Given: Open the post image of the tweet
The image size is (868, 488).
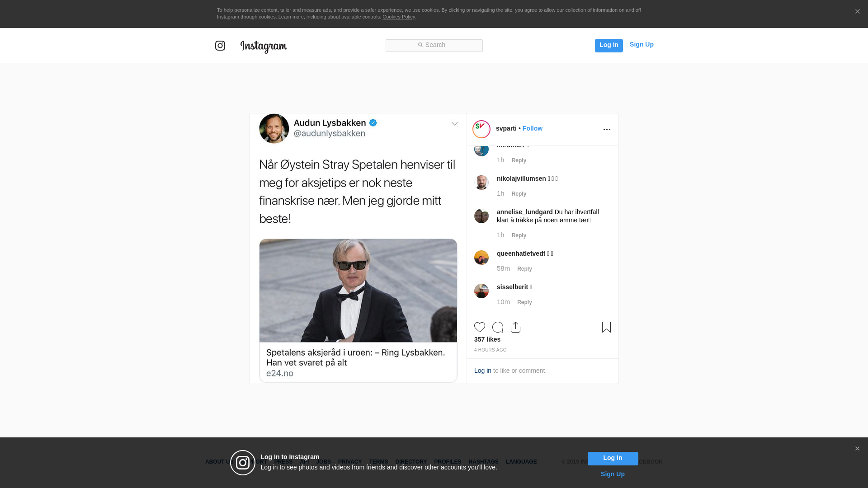Looking at the screenshot, I should coord(358,249).
